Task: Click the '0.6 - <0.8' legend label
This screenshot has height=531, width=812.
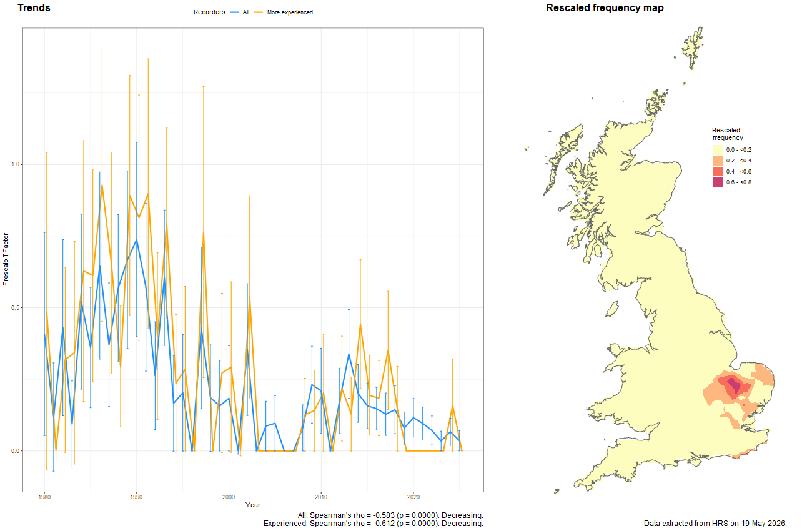Action: click(740, 182)
